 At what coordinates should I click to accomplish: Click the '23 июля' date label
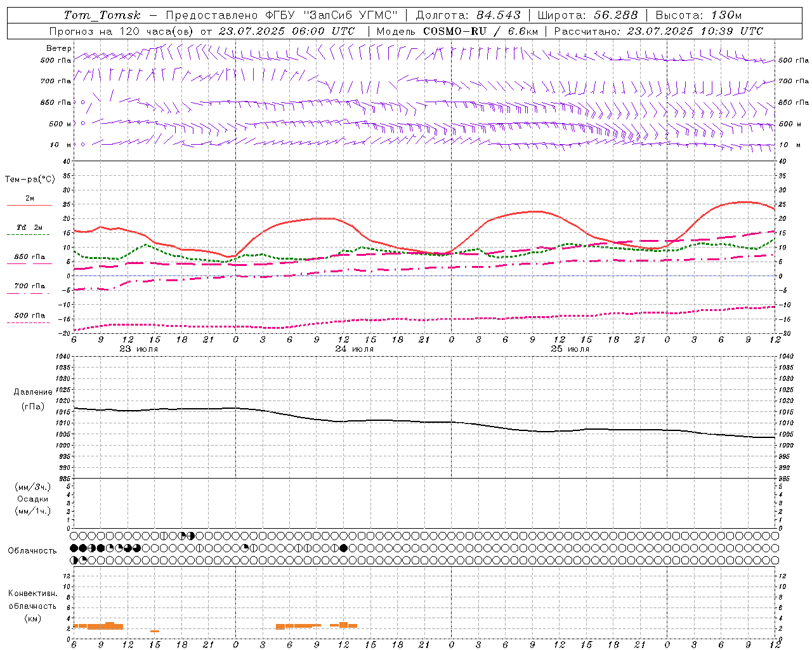(x=139, y=349)
